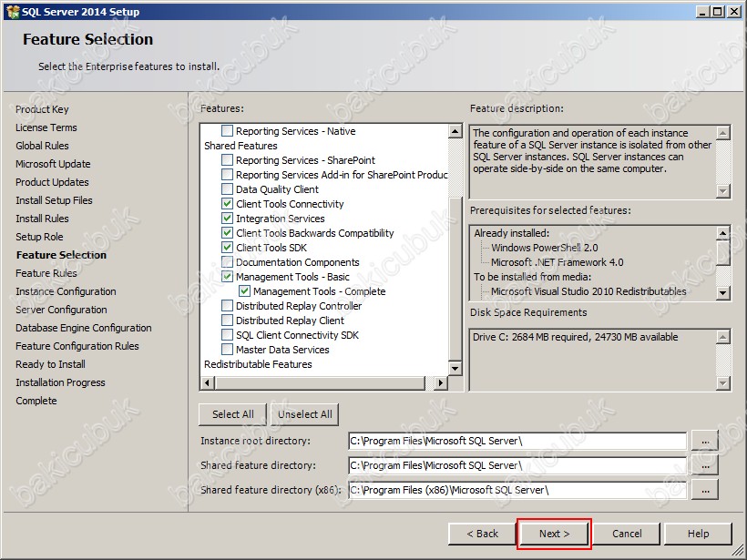The height and width of the screenshot is (560, 747).
Task: Click the Instance Configuration step
Action: click(66, 291)
